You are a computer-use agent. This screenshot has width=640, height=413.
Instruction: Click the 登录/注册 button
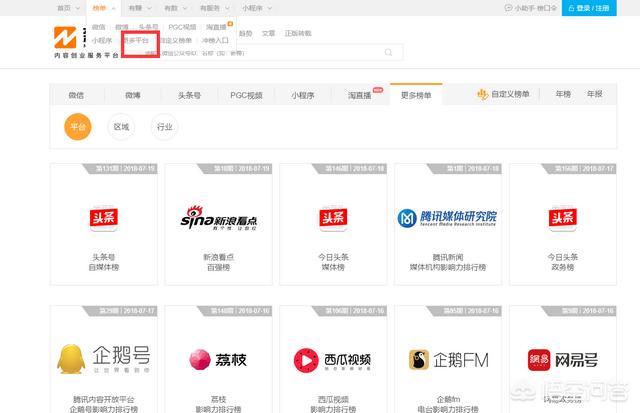[x=589, y=8]
